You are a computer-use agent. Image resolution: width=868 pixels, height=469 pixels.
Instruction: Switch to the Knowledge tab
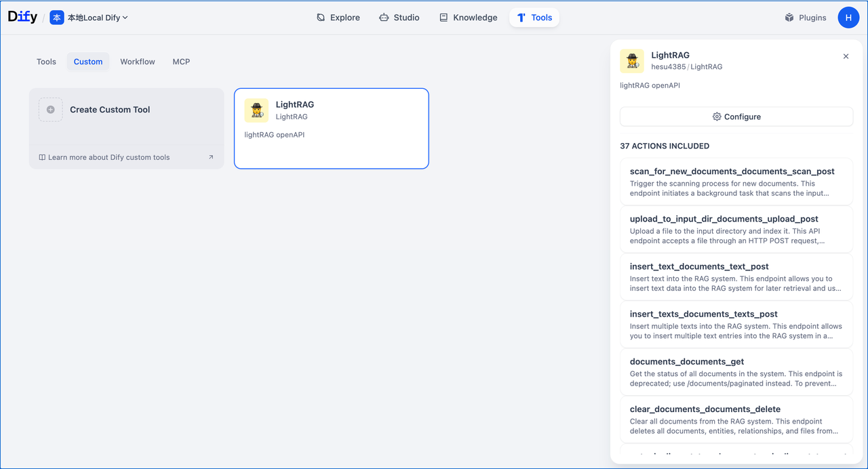(x=468, y=18)
